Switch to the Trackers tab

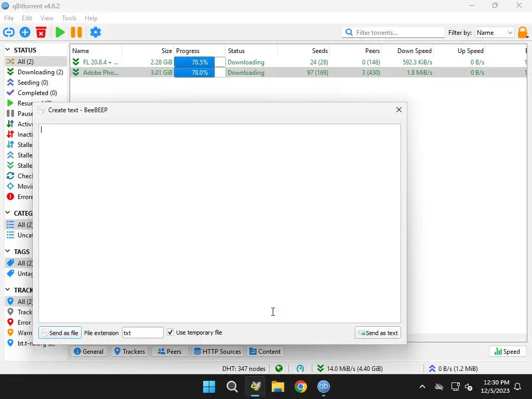click(x=130, y=352)
